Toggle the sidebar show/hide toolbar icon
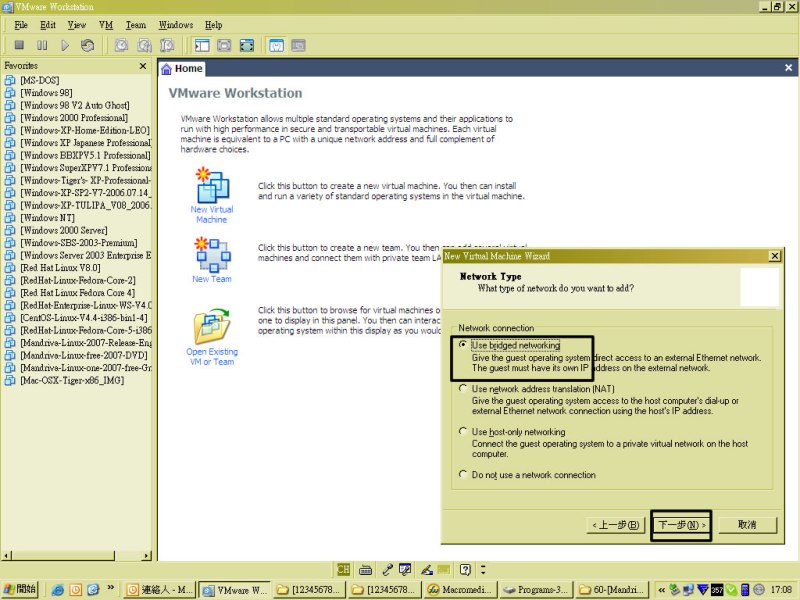Viewport: 800px width, 600px height. pyautogui.click(x=202, y=45)
